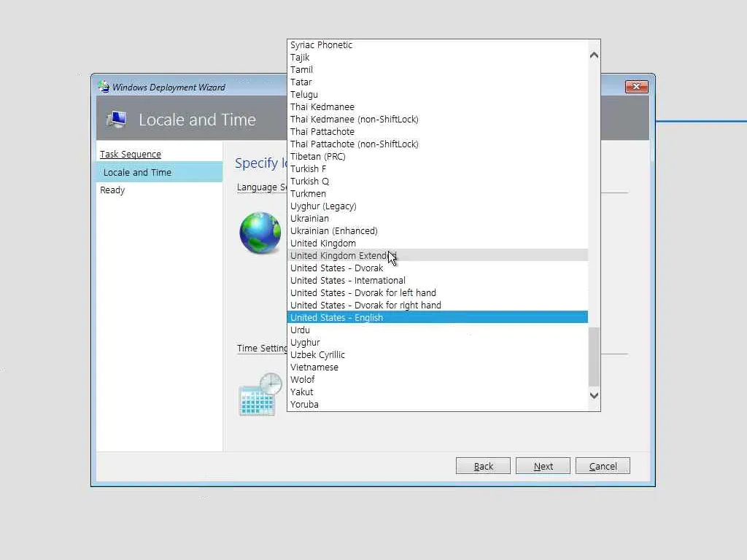The height and width of the screenshot is (560, 747).
Task: Click the calendar clock time icon
Action: coord(260,394)
